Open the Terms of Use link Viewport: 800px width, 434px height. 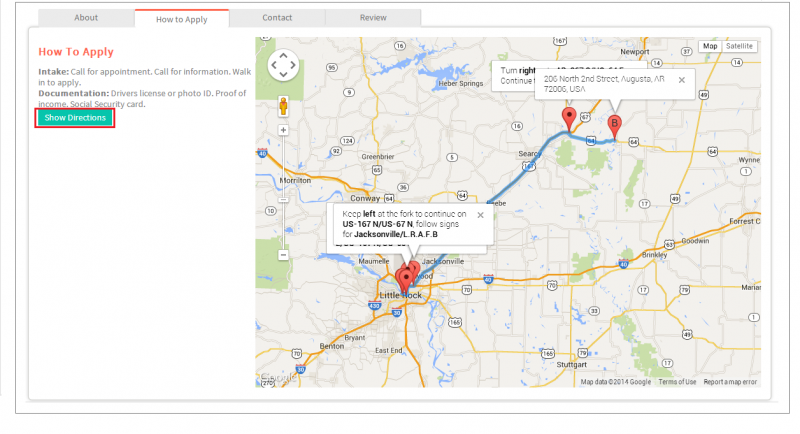click(677, 382)
